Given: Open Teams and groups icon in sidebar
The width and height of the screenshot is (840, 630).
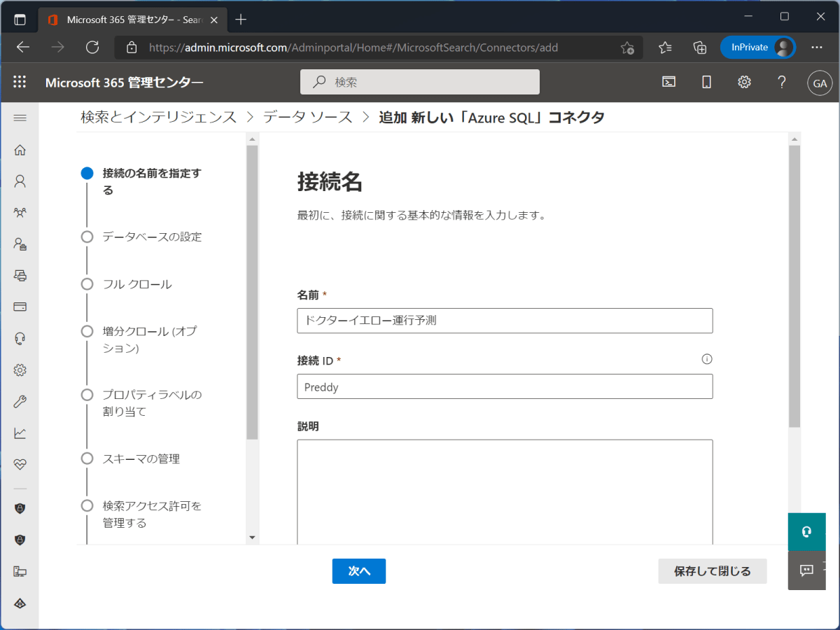Looking at the screenshot, I should tap(20, 212).
